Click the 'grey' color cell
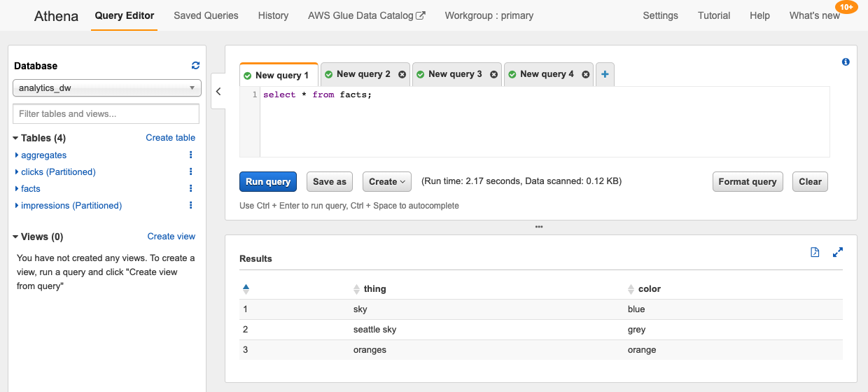The width and height of the screenshot is (868, 392). (x=636, y=330)
